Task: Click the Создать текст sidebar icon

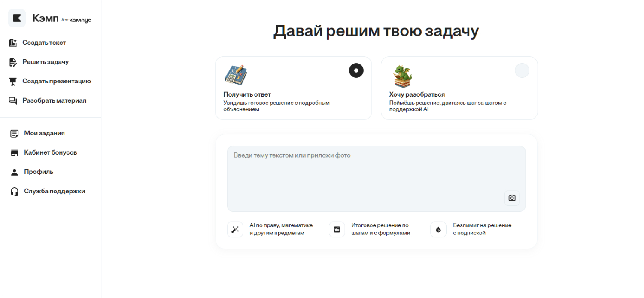Action: [13, 43]
